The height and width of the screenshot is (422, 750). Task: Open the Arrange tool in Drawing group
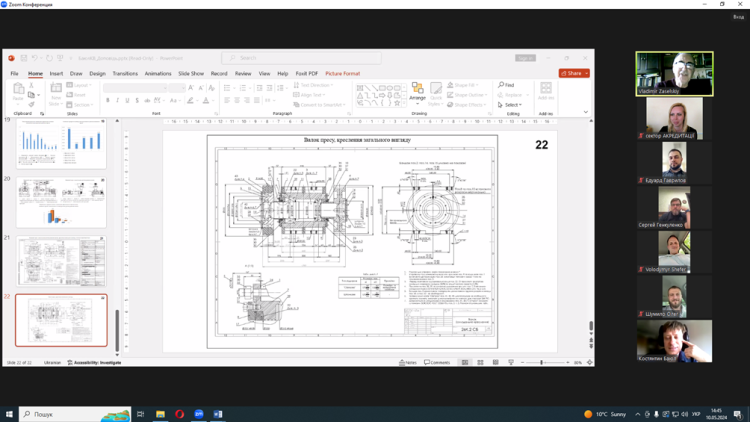point(417,92)
